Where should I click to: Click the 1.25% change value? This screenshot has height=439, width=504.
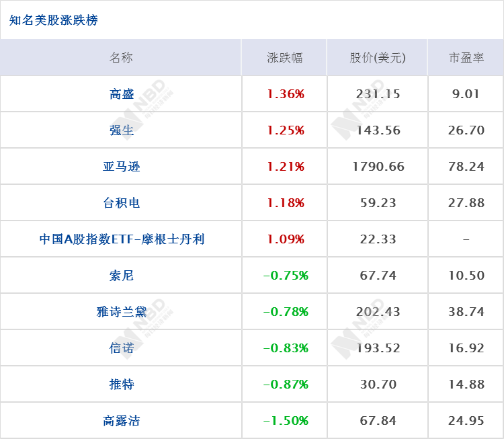pos(286,130)
